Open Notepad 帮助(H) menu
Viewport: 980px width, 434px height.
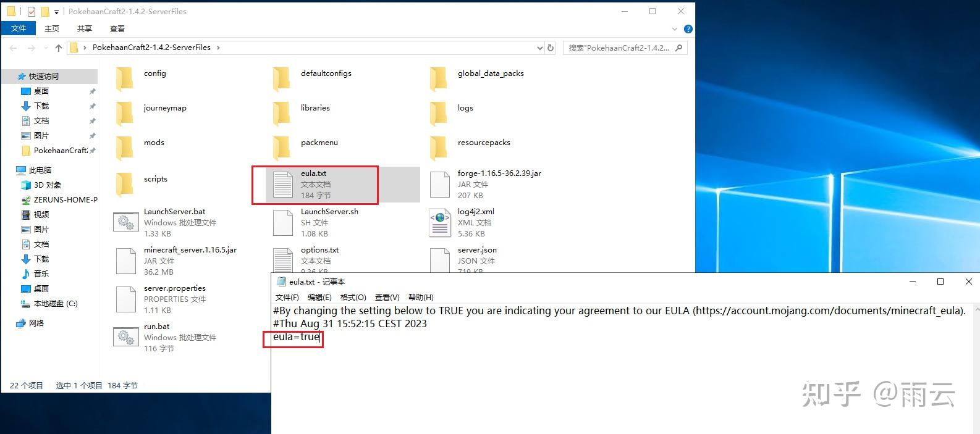point(421,297)
